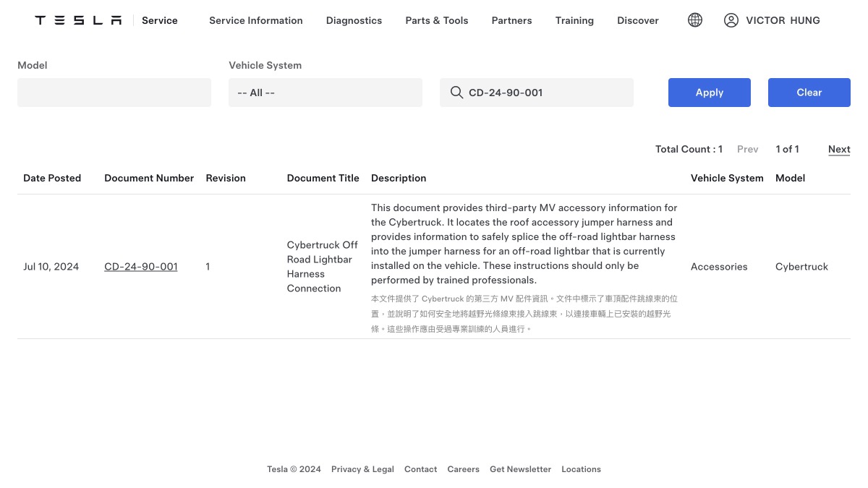The image size is (868, 488).
Task: Select the Accessories vehicle system cell
Action: 719,266
